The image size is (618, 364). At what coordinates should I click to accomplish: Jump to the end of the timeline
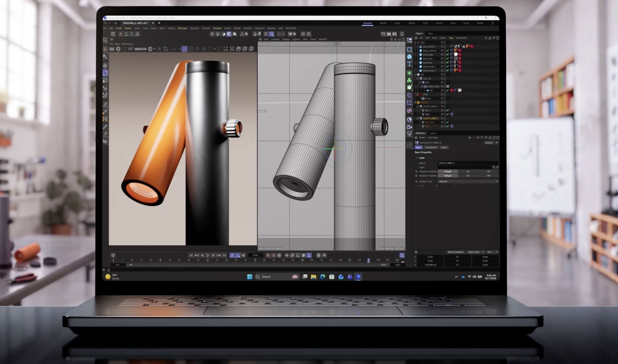click(225, 255)
